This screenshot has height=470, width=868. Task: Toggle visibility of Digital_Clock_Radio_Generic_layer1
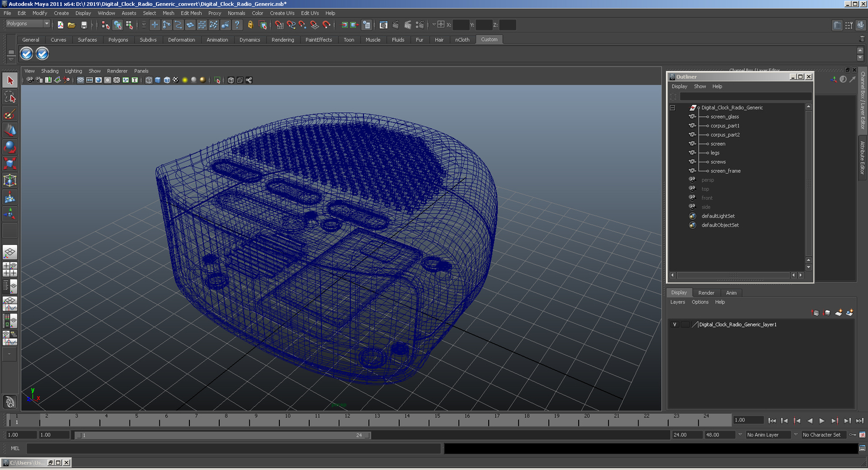pyautogui.click(x=675, y=325)
